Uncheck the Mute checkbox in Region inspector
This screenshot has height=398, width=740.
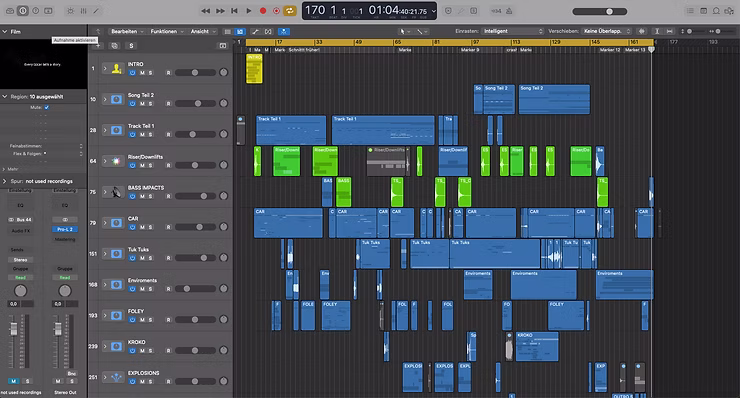click(46, 107)
